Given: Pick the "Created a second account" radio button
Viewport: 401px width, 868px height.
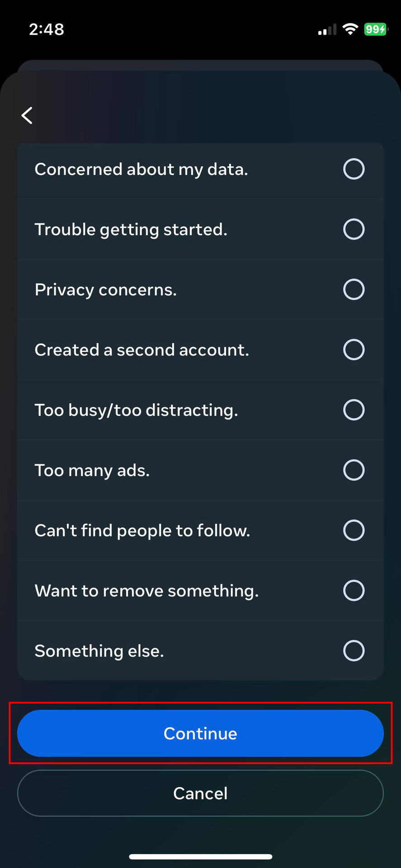Looking at the screenshot, I should tap(354, 349).
